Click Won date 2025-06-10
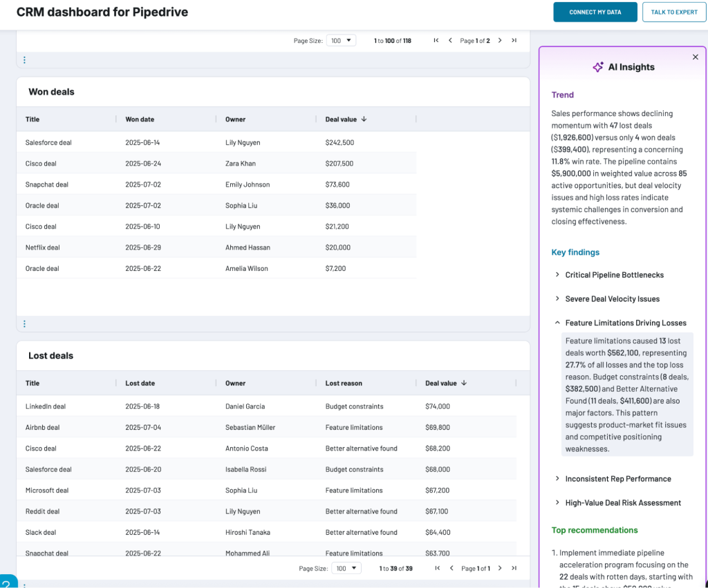The image size is (708, 588). point(142,227)
